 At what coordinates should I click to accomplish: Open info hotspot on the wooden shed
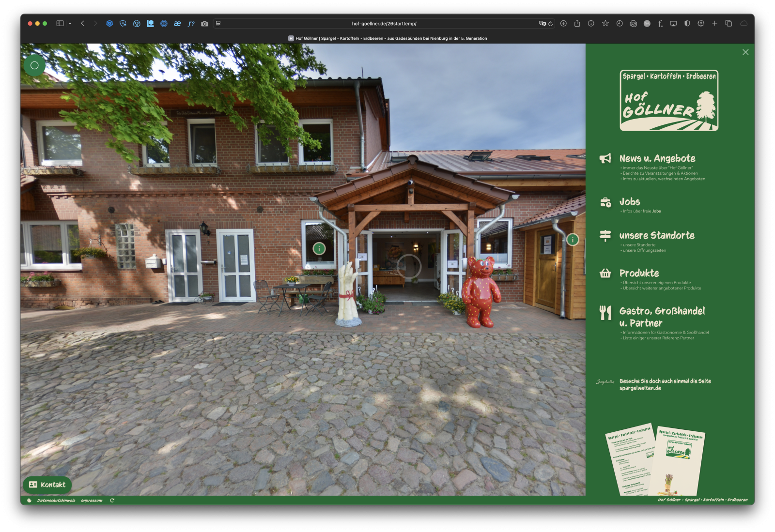coord(573,240)
